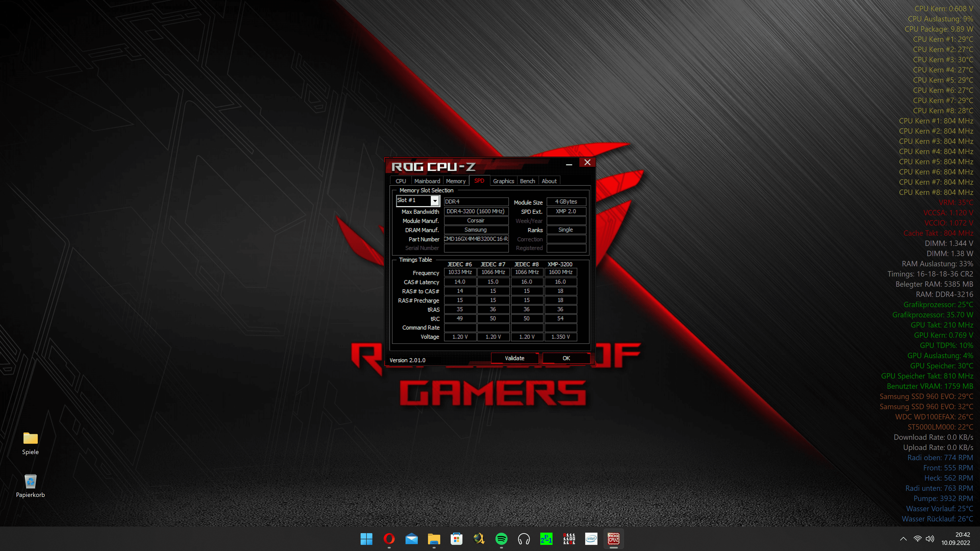Image resolution: width=980 pixels, height=551 pixels.
Task: Open Spotify from the taskbar
Action: pos(501,539)
